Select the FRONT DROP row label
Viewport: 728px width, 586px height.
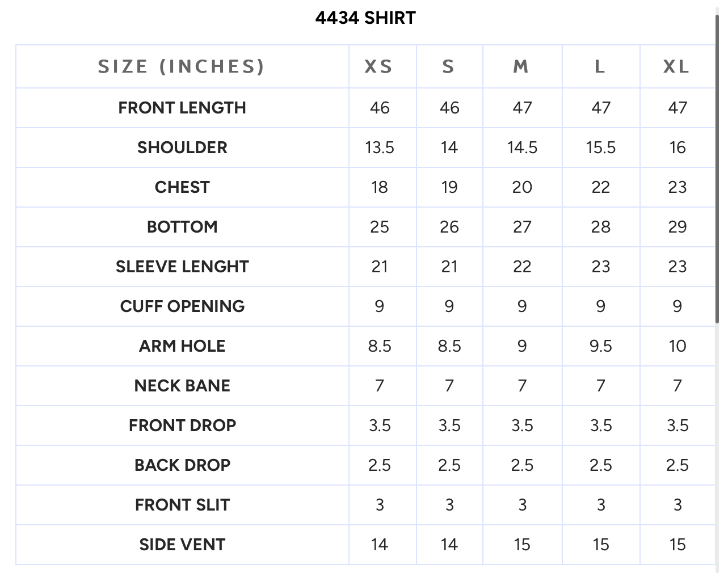pos(182,425)
